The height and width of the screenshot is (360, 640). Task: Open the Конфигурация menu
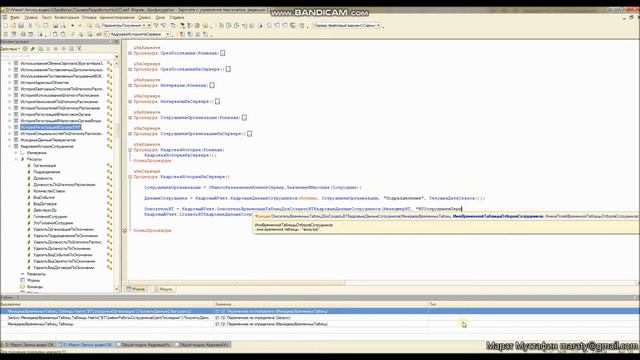[x=67, y=18]
